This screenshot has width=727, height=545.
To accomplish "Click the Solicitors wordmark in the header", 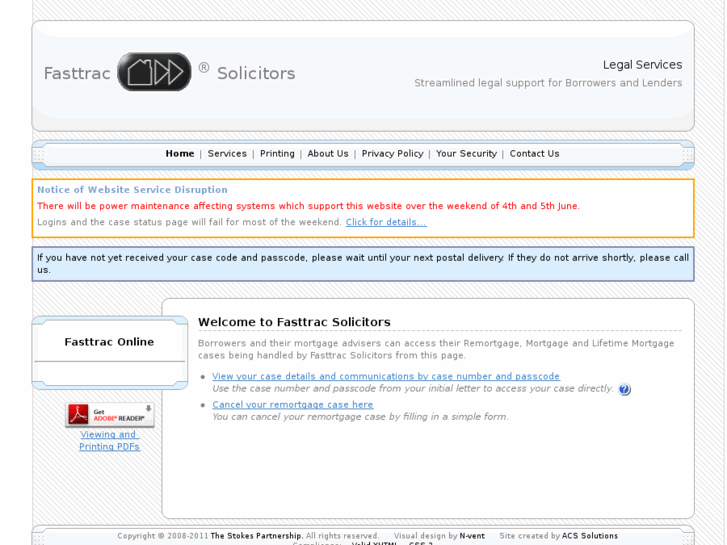I will point(256,73).
